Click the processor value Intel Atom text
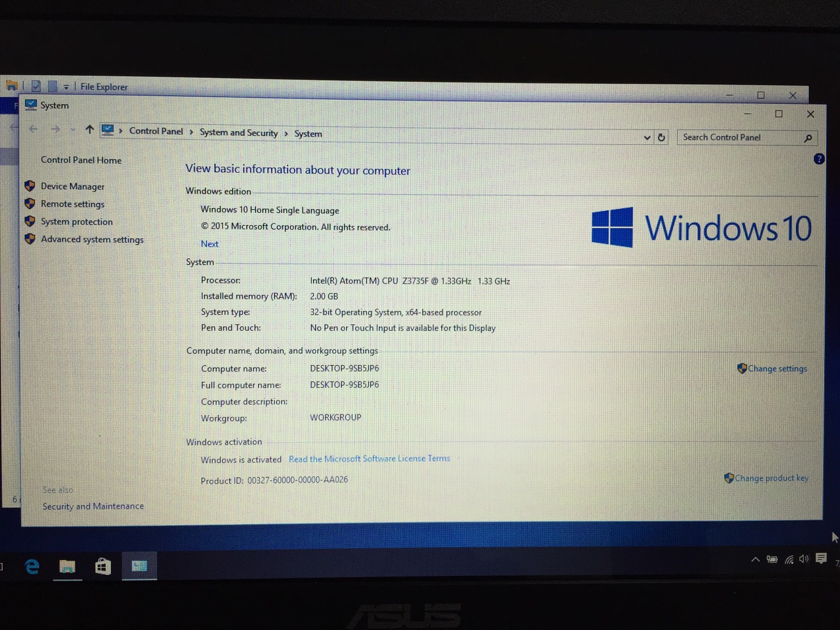This screenshot has height=630, width=840. [x=410, y=281]
